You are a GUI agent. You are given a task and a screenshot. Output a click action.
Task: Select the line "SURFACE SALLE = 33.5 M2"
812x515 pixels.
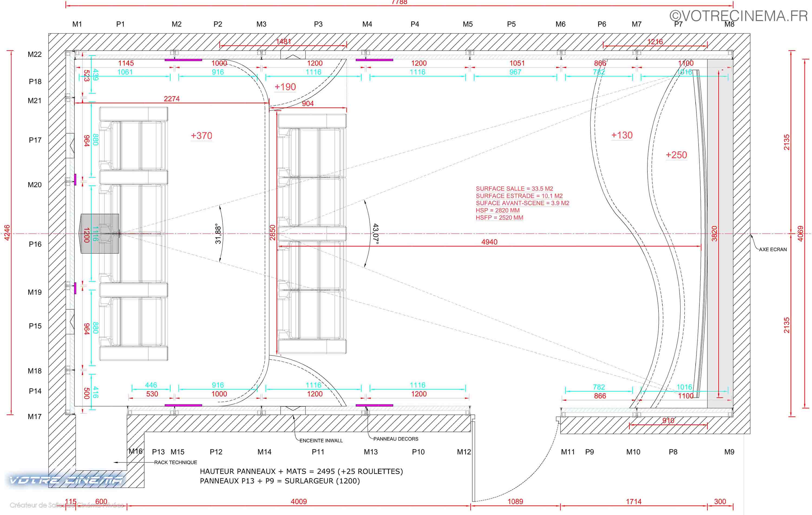514,189
